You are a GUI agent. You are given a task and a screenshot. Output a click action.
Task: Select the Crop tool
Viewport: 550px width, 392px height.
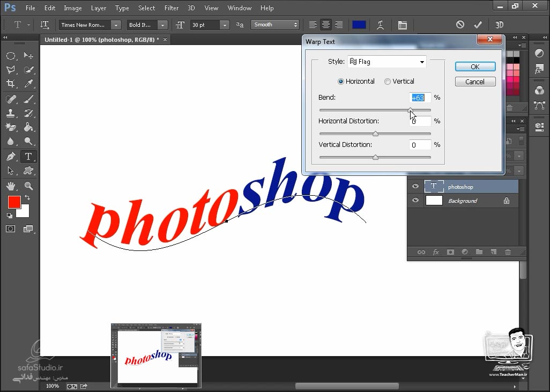pos(11,84)
